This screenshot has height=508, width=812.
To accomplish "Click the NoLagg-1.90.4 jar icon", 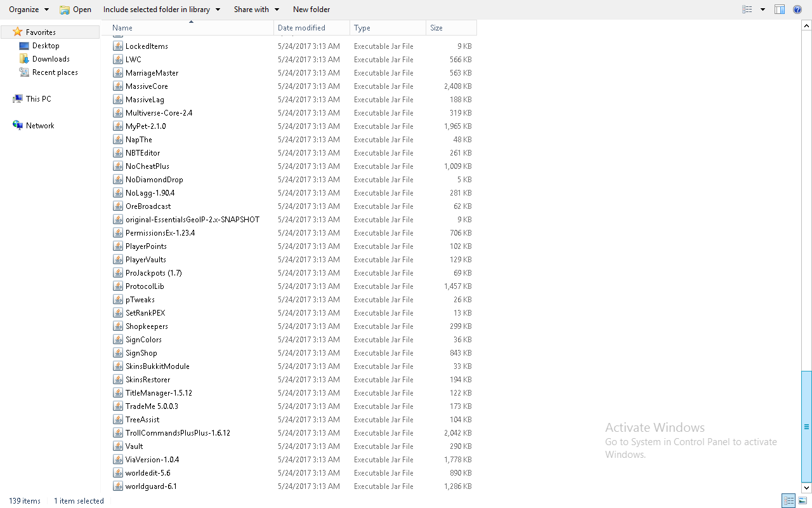I will tap(118, 193).
